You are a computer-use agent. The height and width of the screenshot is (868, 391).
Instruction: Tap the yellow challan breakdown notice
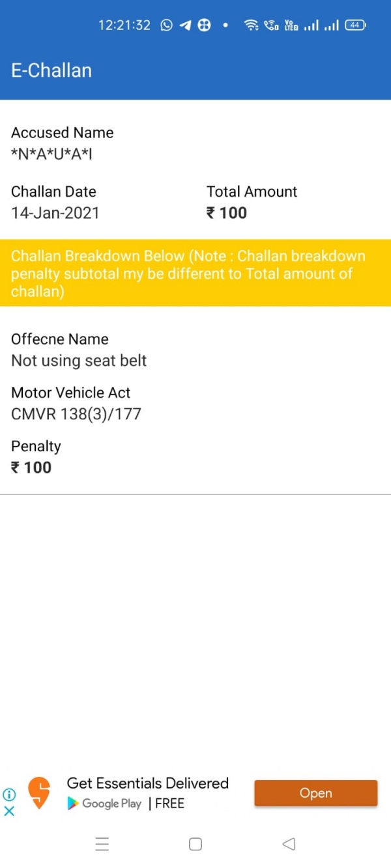[195, 273]
